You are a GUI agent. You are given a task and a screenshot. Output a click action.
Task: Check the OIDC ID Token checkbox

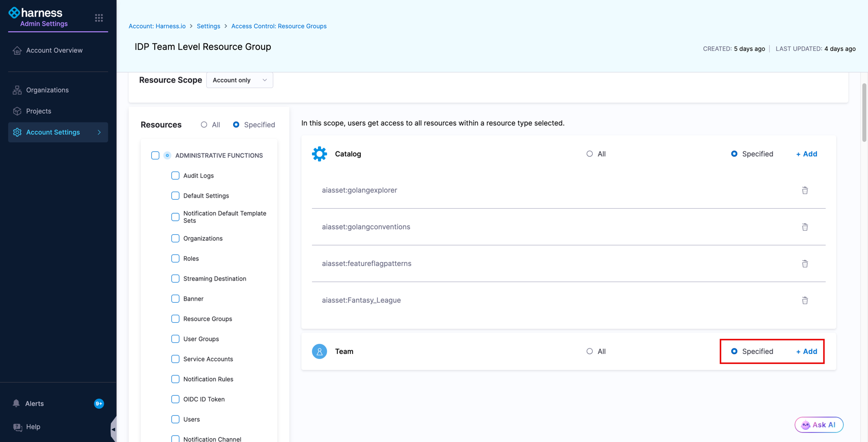175,399
